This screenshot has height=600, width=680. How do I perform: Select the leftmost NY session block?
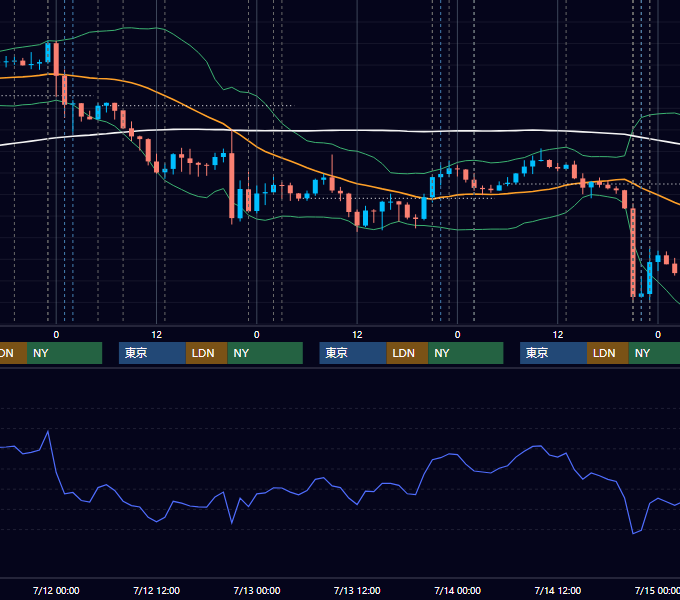point(64,353)
